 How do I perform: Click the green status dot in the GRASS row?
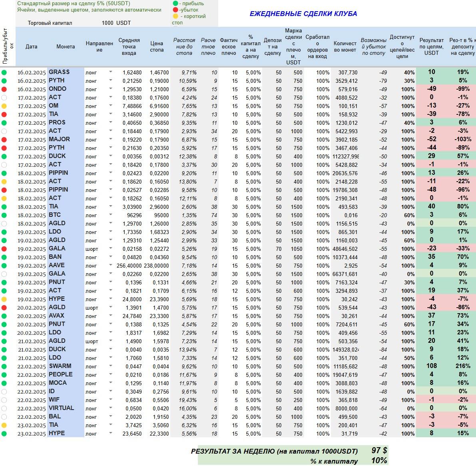[4, 73]
